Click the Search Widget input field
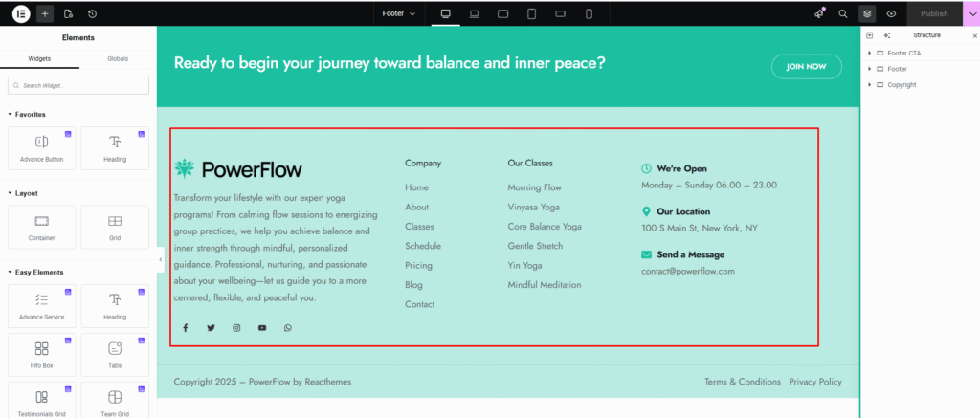Screen dimensions: 980x418 (78, 85)
